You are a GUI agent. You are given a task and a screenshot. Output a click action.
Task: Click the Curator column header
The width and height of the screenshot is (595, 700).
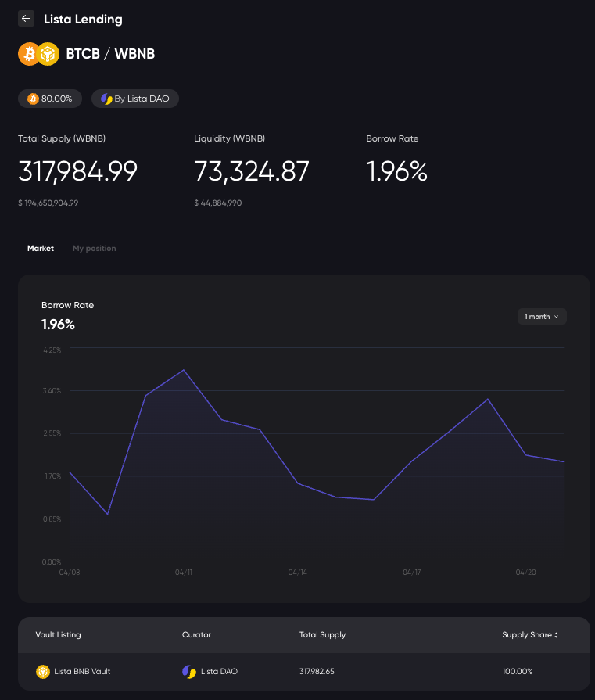[x=196, y=635]
